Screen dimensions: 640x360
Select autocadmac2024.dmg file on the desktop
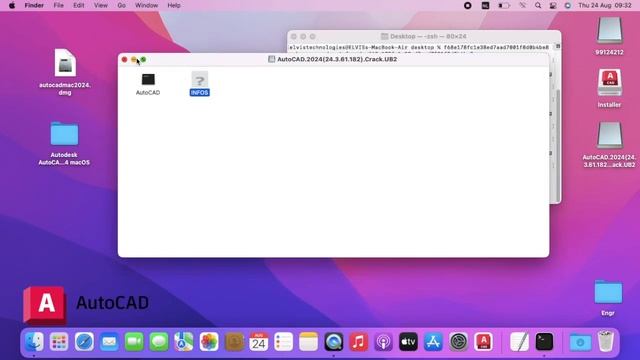[65, 72]
